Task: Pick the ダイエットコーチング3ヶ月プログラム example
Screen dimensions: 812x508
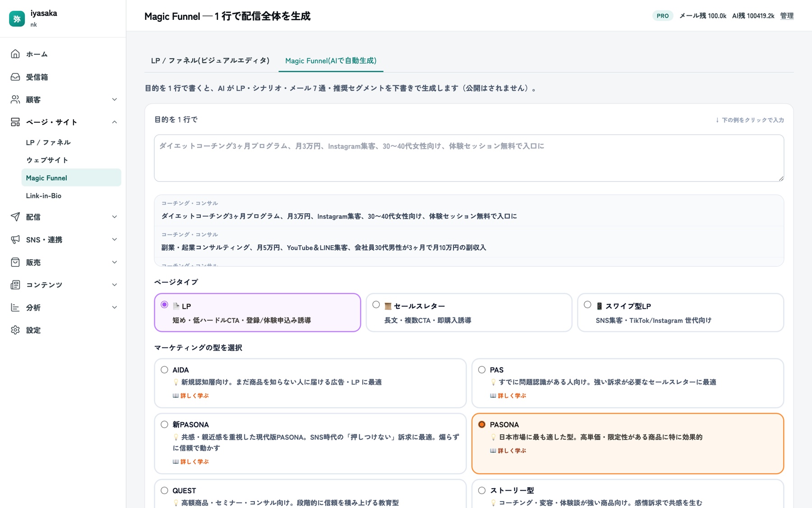Action: 469,211
